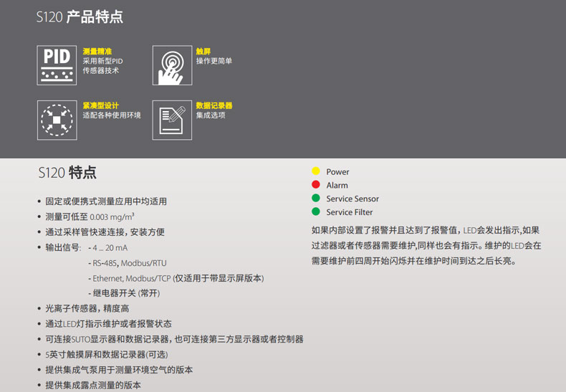This screenshot has width=566, height=392.
Task: Click the PID sensor icon
Action: click(57, 65)
